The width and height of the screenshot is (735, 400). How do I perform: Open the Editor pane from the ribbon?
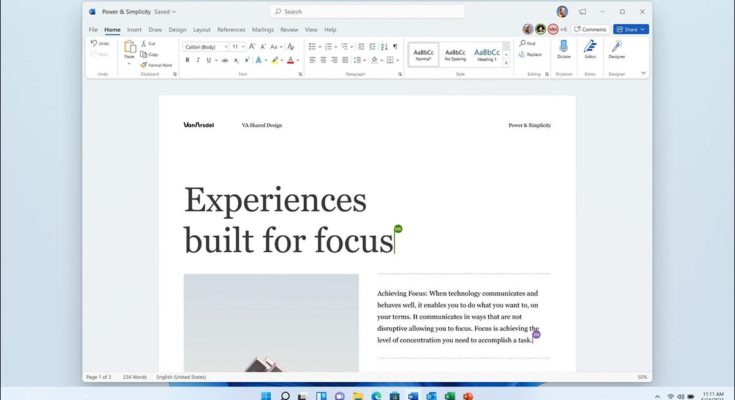pyautogui.click(x=590, y=49)
